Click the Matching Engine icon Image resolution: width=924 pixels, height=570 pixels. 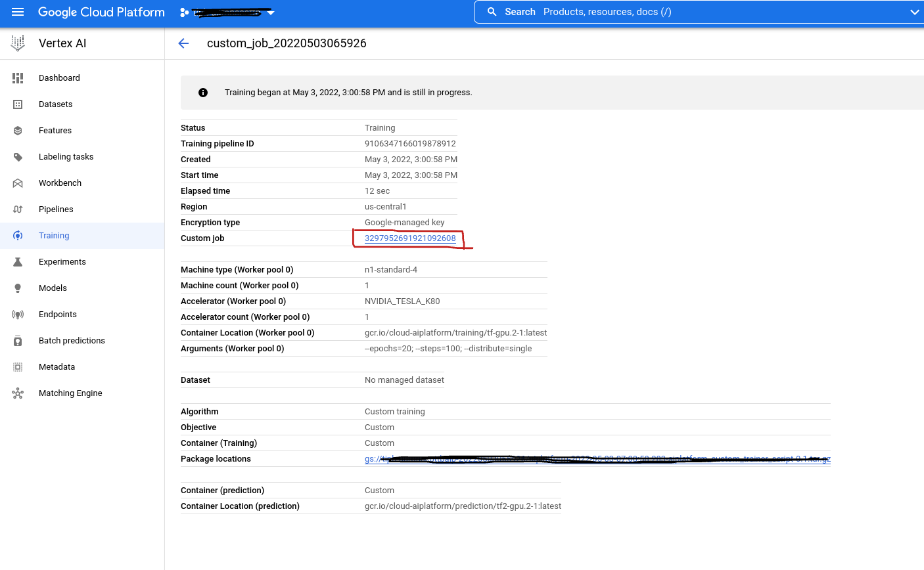click(18, 393)
